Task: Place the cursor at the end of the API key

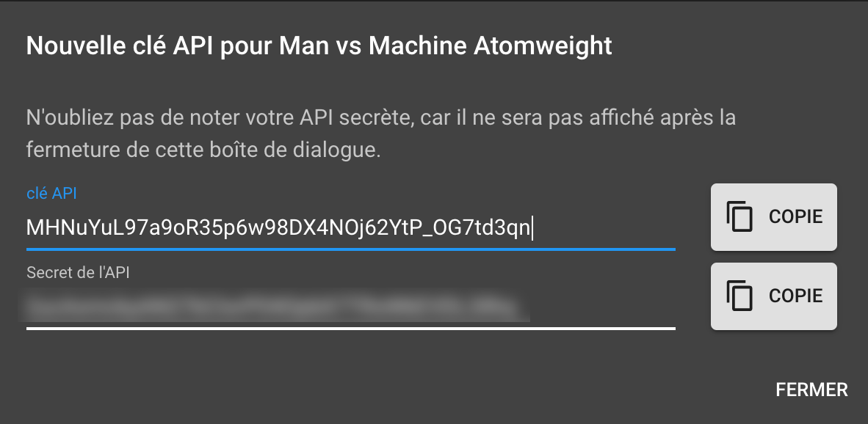Action: click(x=532, y=227)
